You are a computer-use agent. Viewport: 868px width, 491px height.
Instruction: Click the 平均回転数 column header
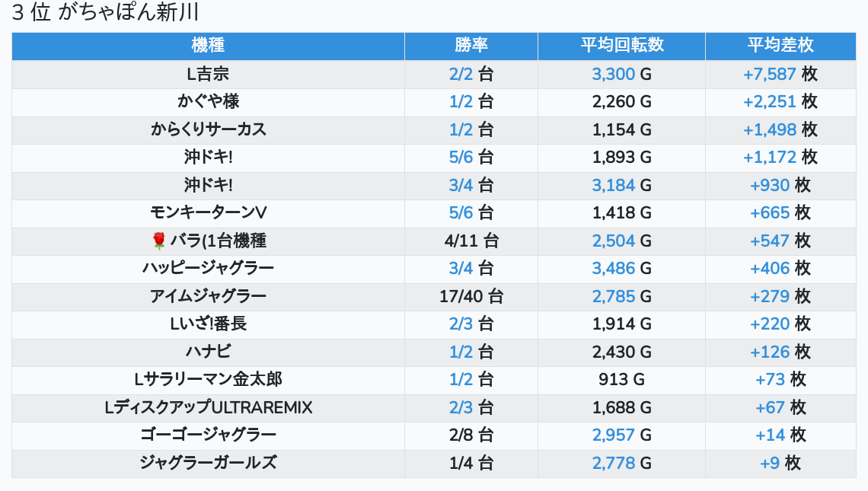pyautogui.click(x=621, y=46)
